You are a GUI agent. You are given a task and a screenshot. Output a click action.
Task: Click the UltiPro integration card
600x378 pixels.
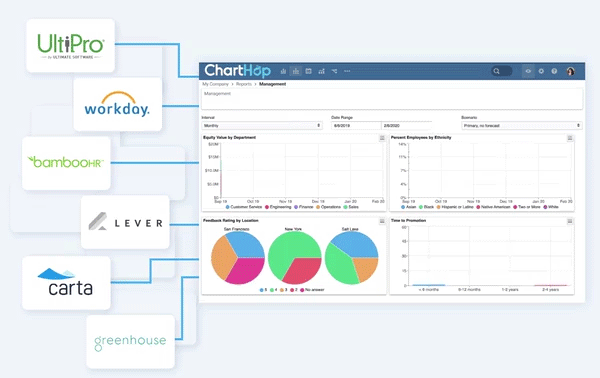[70, 46]
